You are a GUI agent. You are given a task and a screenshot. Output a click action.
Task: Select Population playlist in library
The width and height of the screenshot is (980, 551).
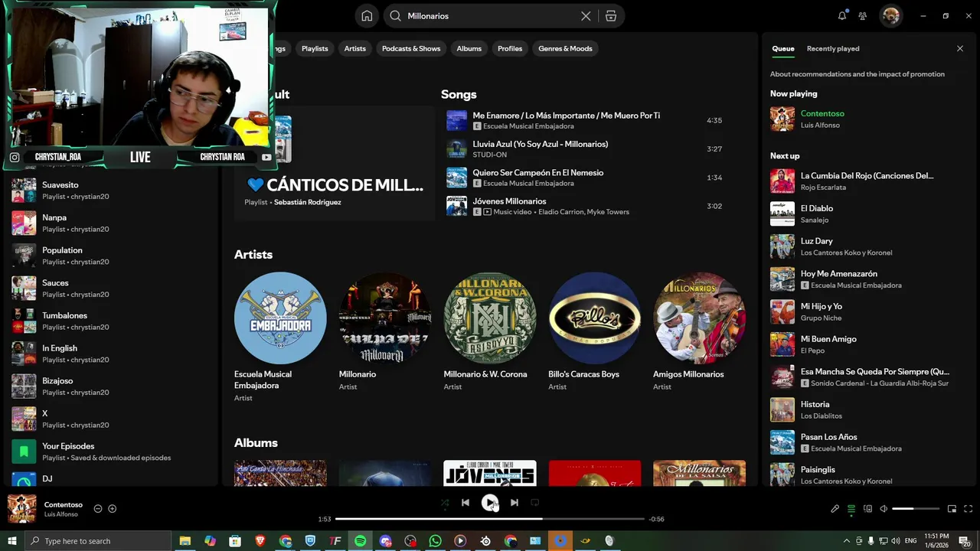[x=112, y=256]
